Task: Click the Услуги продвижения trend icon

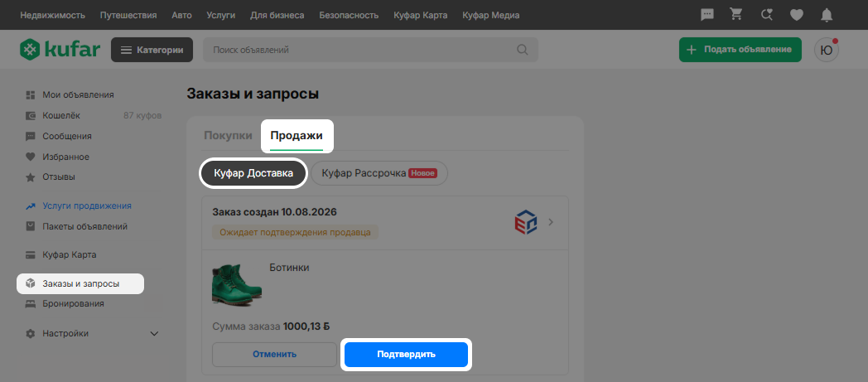Action: pos(31,206)
